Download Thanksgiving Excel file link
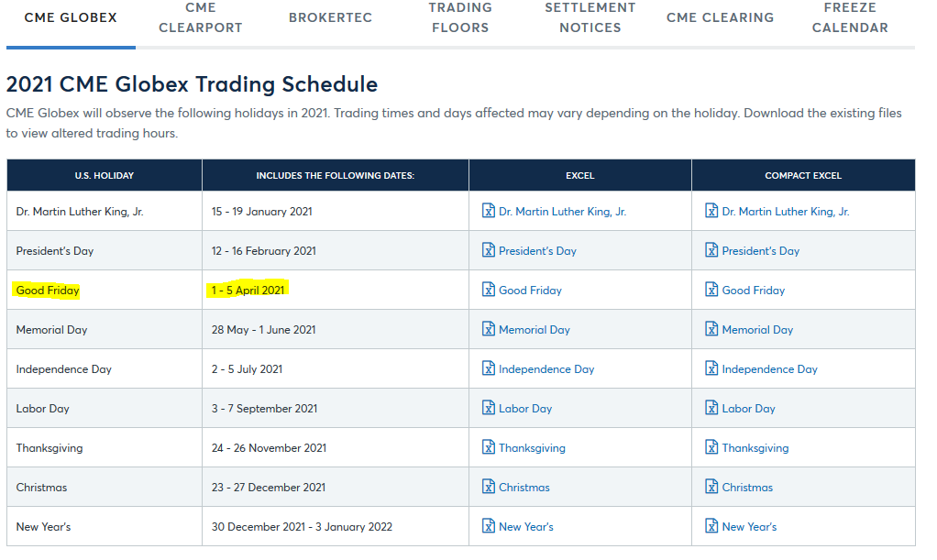Viewport: 937px width, 560px height. pos(532,448)
